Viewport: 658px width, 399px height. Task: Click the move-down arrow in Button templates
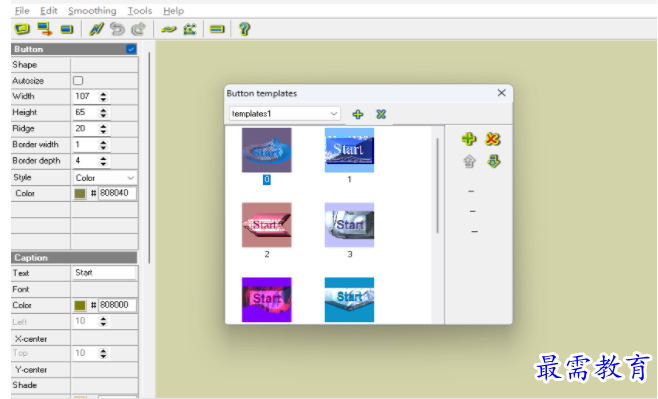494,161
